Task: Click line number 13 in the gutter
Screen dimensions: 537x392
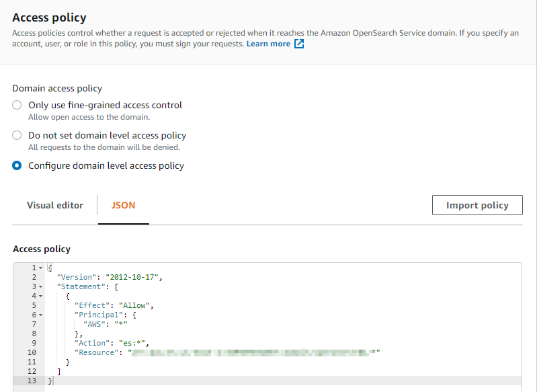Action: click(x=32, y=381)
